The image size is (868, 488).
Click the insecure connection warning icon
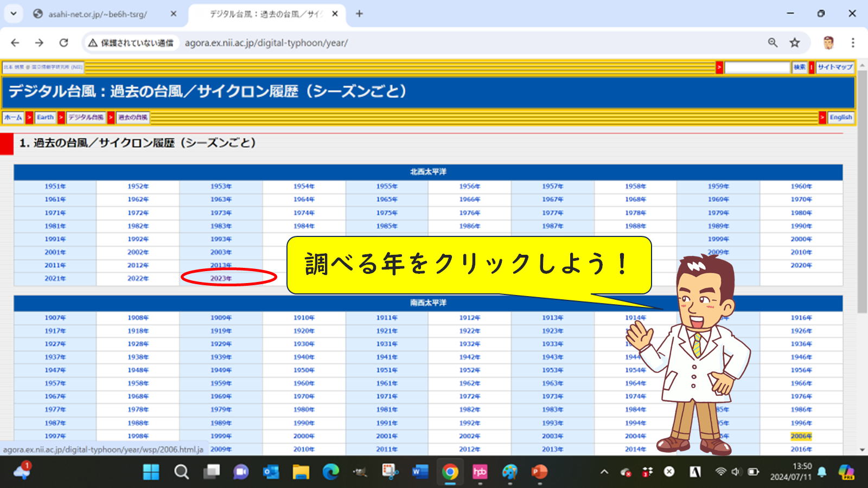[x=93, y=43]
